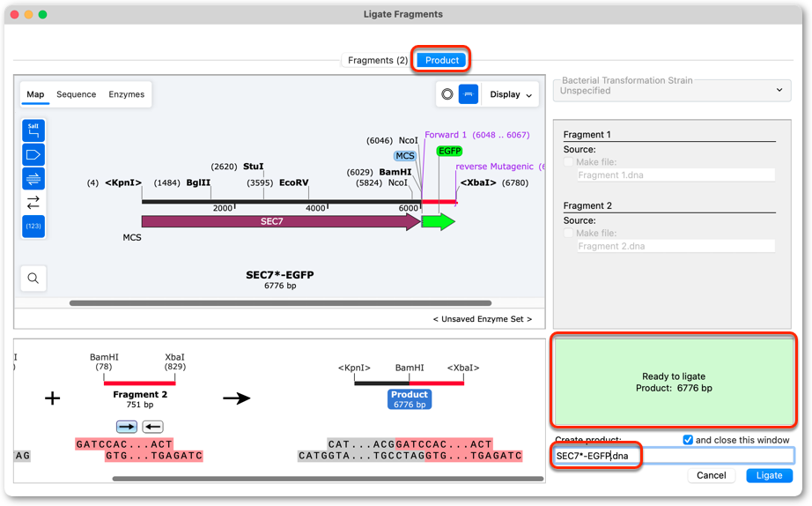Screen dimensions: 812x506
Task: Click the map horizontal scrollbar
Action: click(x=280, y=302)
